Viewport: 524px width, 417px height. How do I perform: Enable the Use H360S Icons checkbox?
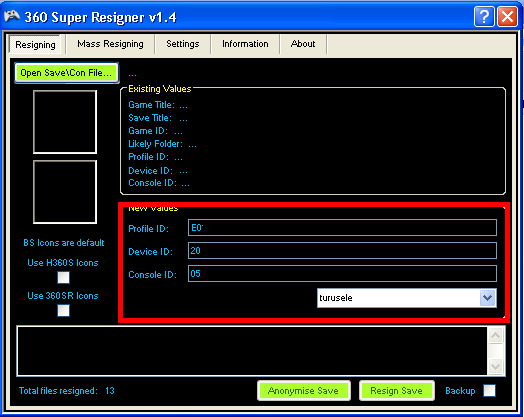63,277
